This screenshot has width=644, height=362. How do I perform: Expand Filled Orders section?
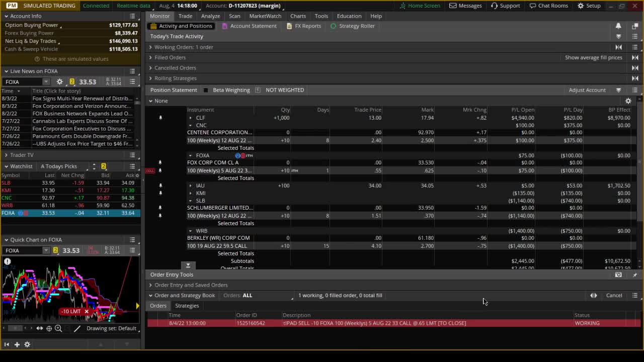[150, 57]
